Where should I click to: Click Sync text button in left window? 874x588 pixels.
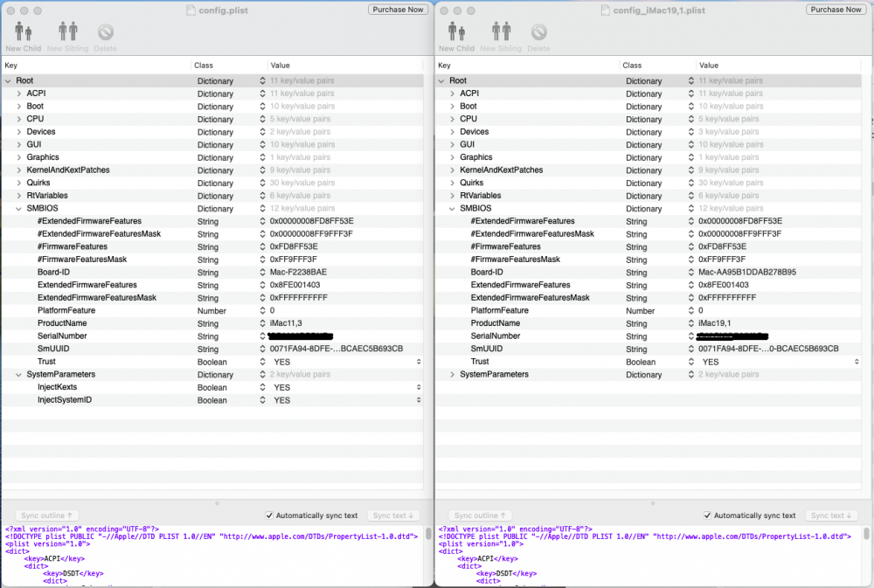[x=393, y=515]
